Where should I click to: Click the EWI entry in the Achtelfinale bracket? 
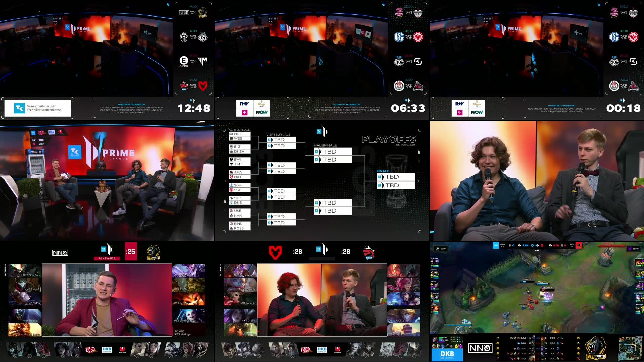239,160
